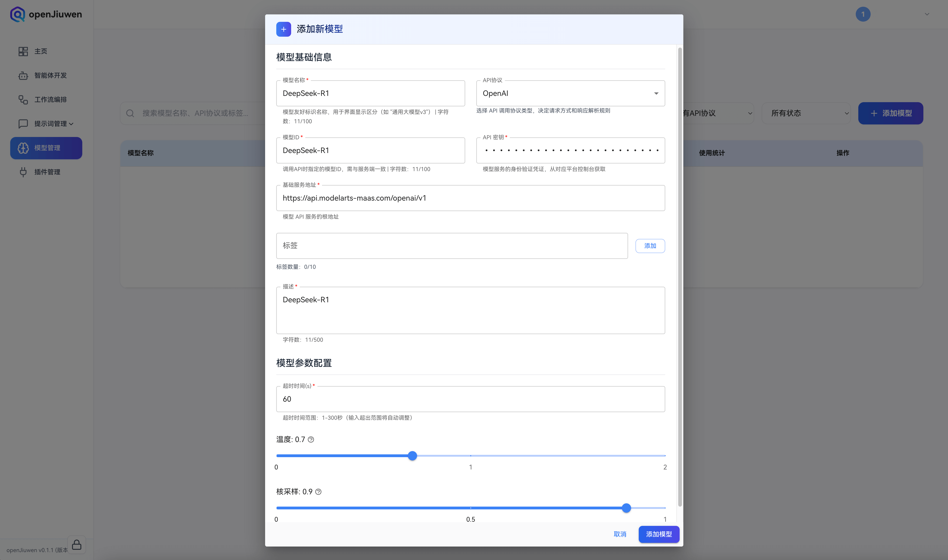Select 模型管理 in the sidebar
The image size is (948, 560).
tap(46, 148)
